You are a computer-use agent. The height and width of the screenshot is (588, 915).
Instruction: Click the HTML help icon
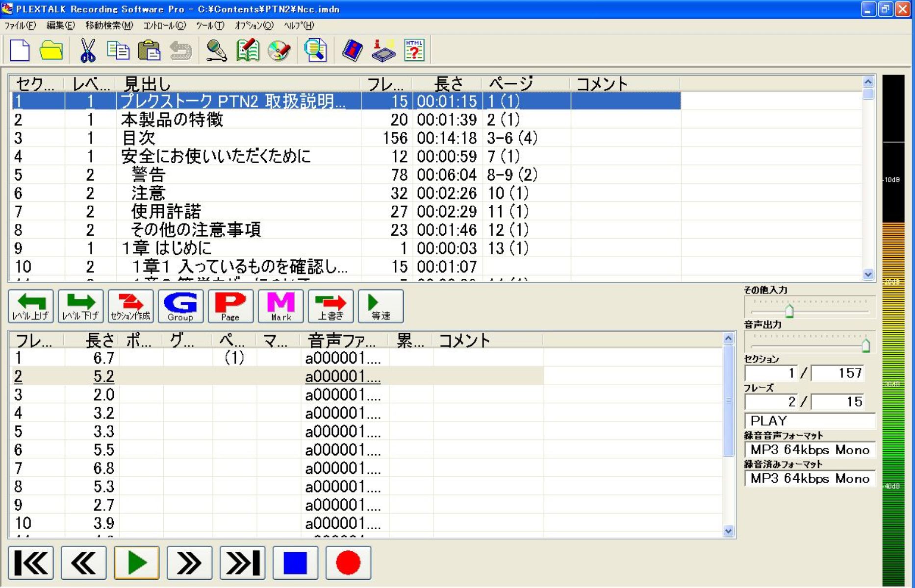tap(414, 50)
